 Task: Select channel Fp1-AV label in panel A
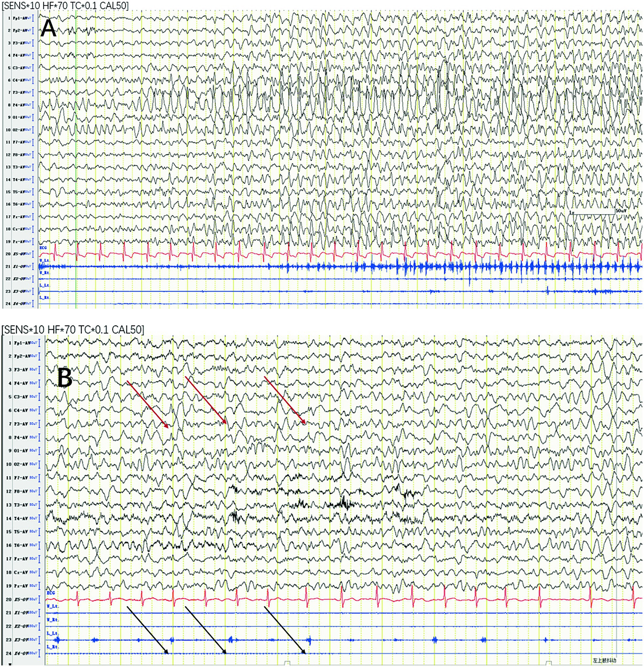coord(20,18)
